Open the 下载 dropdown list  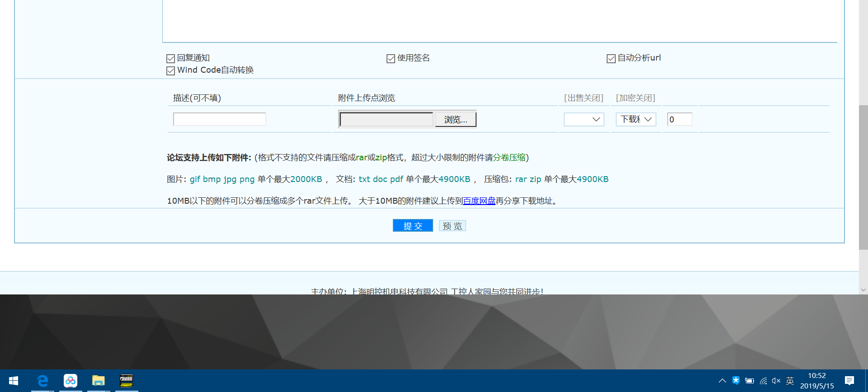pos(636,119)
